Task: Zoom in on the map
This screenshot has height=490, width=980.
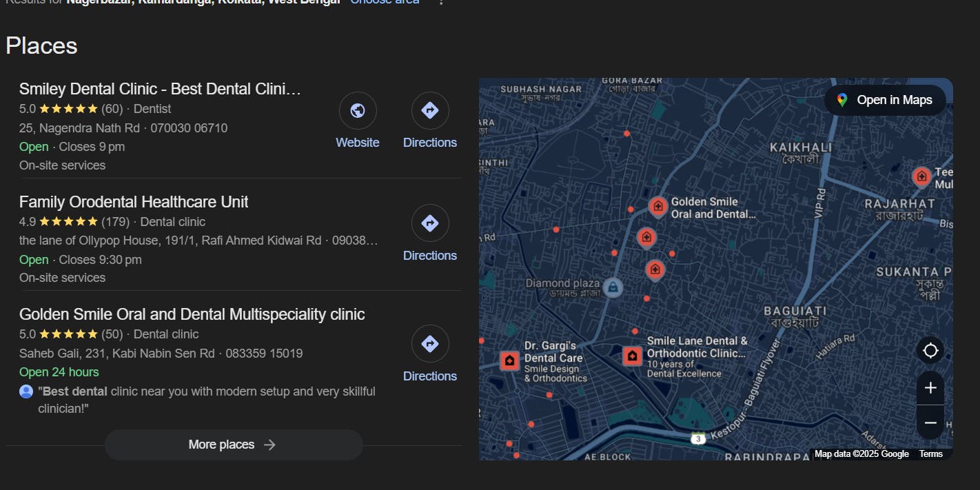Action: coord(930,387)
